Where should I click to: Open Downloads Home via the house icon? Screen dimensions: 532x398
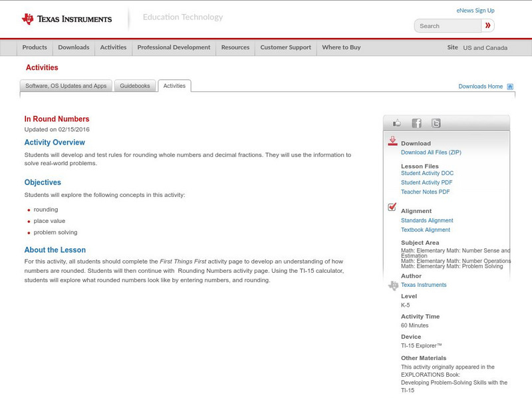[x=509, y=86]
